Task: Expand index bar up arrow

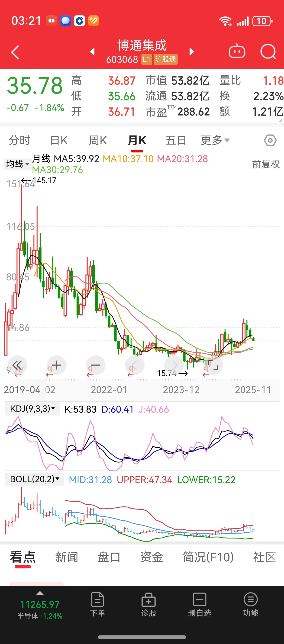Action: [x=40, y=593]
